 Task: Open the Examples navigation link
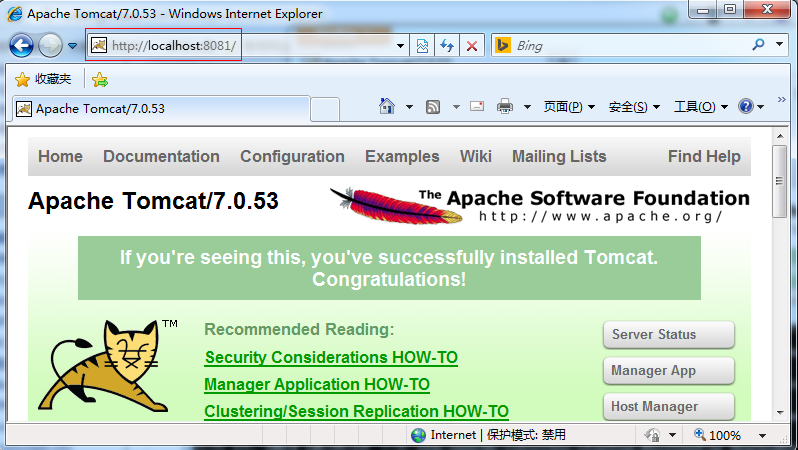402,156
